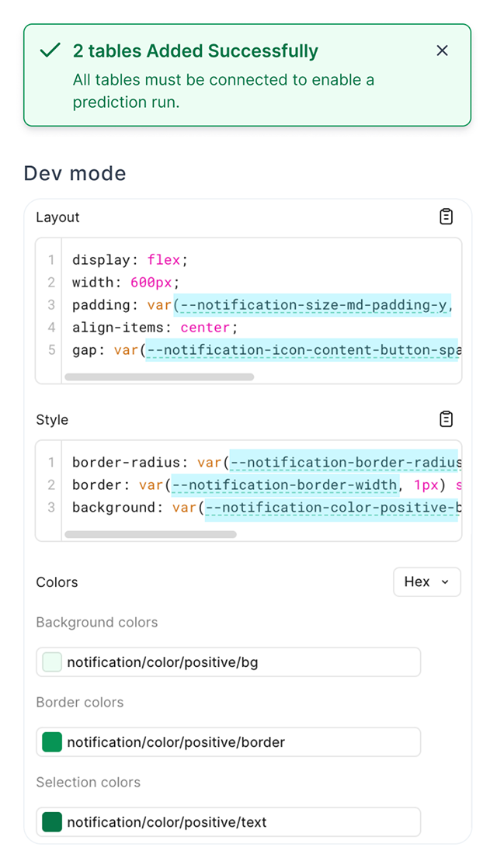This screenshot has width=497, height=868.
Task: Click the positive border color swatch
Action: click(52, 742)
